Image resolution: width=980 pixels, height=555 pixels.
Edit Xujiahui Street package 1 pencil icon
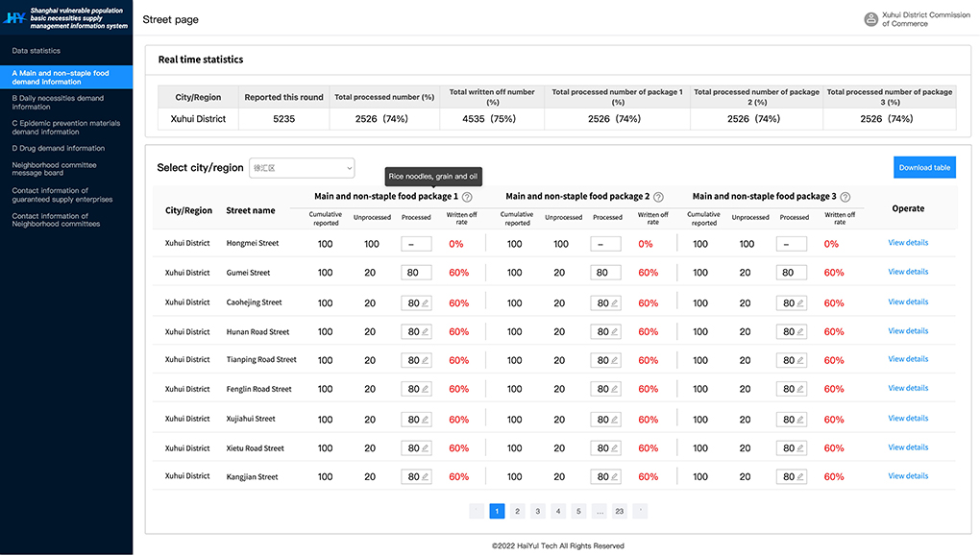point(425,420)
